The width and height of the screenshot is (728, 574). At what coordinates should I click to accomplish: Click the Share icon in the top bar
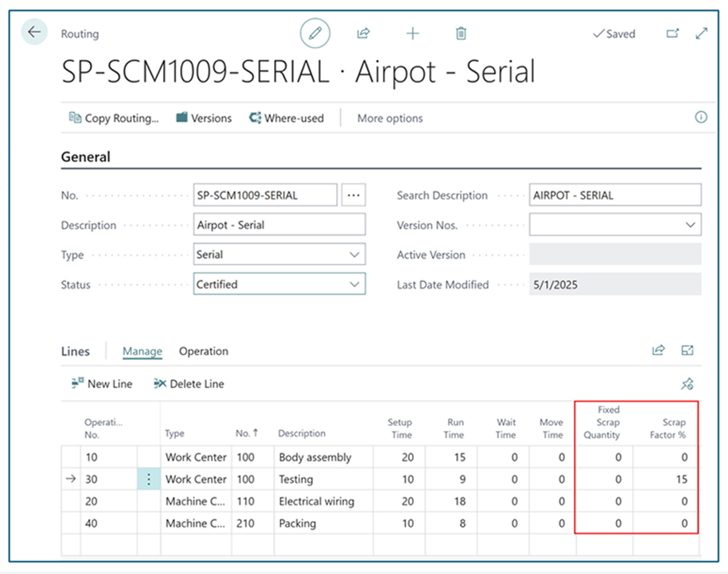(x=363, y=33)
